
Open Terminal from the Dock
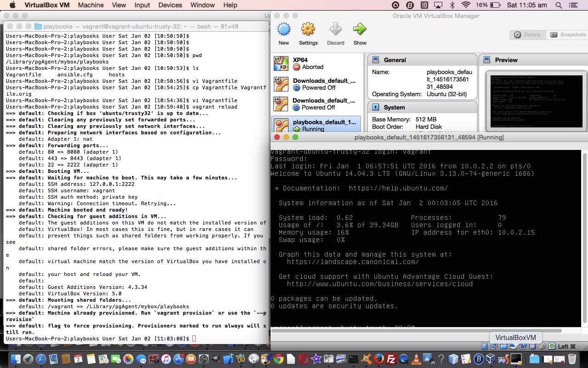353,359
